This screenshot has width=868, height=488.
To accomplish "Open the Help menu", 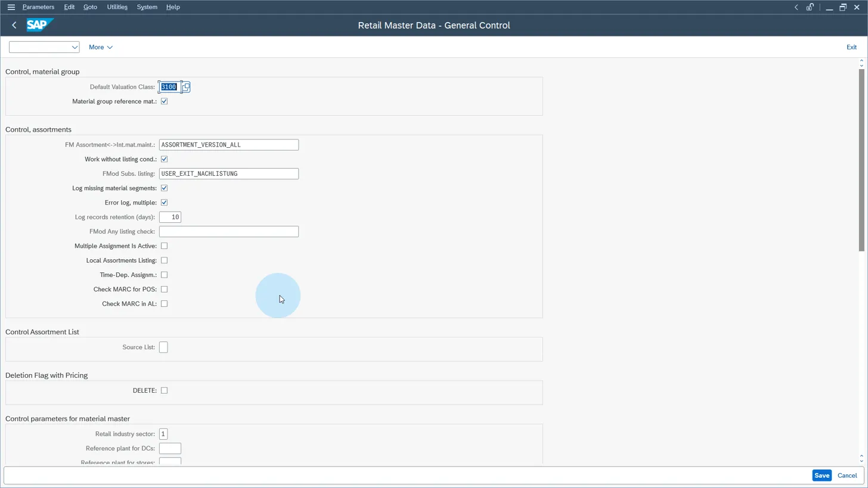I will [x=173, y=7].
